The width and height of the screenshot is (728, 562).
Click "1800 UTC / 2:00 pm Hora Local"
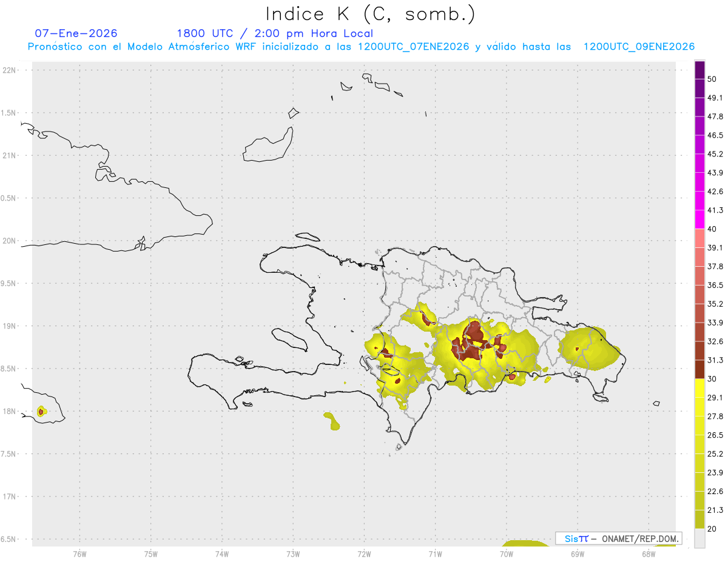(x=275, y=33)
